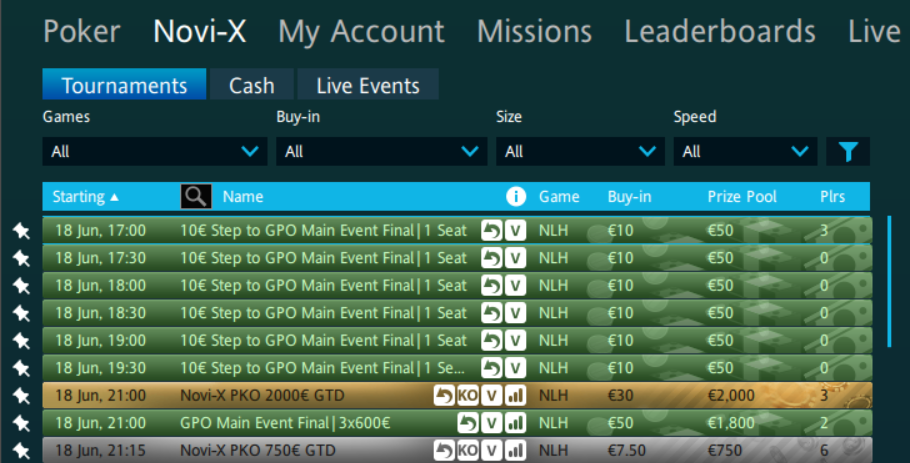This screenshot has height=463, width=910.
Task: Click the V badge on the 17:00 tournament
Action: (515, 231)
